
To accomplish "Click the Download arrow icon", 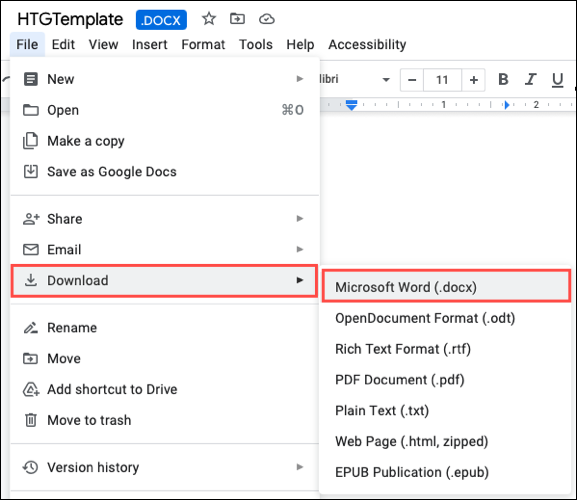I will [x=31, y=280].
